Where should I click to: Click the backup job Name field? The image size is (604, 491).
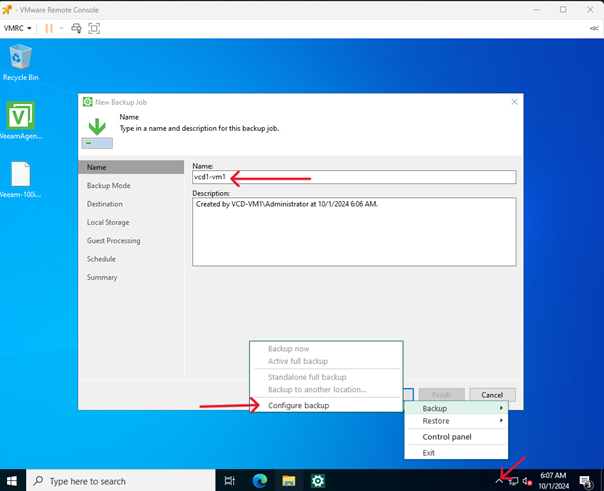click(x=353, y=177)
